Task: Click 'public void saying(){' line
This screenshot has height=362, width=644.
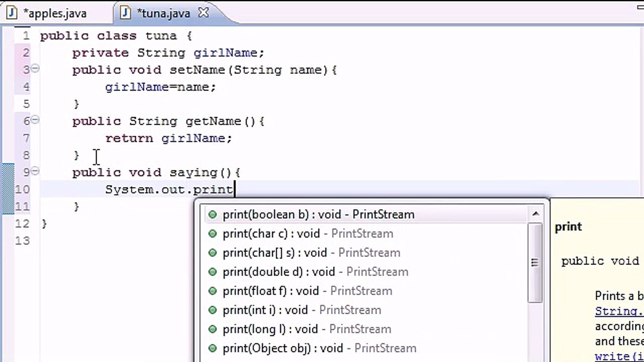Action: (156, 172)
